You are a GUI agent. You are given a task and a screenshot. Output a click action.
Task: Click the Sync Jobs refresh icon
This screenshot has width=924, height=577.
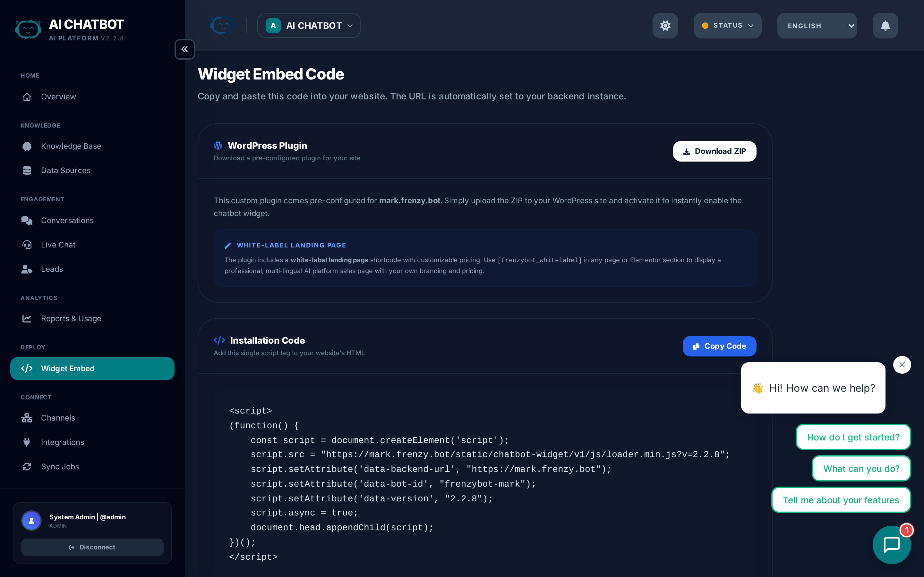[x=27, y=466]
